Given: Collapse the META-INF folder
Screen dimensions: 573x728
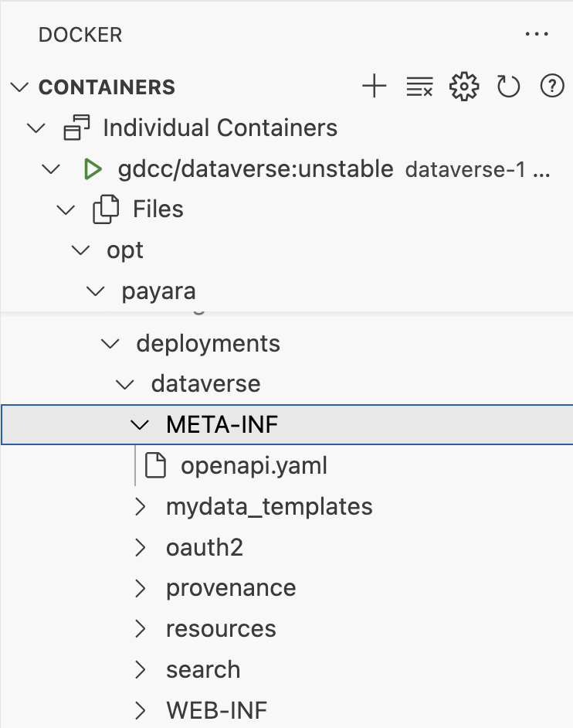Looking at the screenshot, I should pyautogui.click(x=140, y=424).
